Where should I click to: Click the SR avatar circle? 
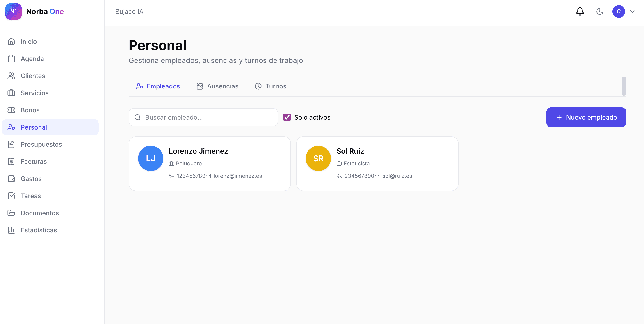click(318, 158)
